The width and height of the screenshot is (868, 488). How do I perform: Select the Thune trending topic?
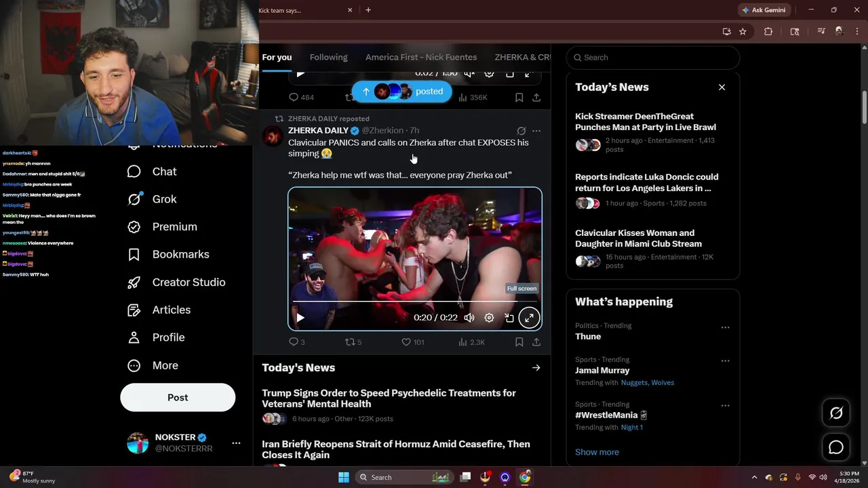coord(588,336)
